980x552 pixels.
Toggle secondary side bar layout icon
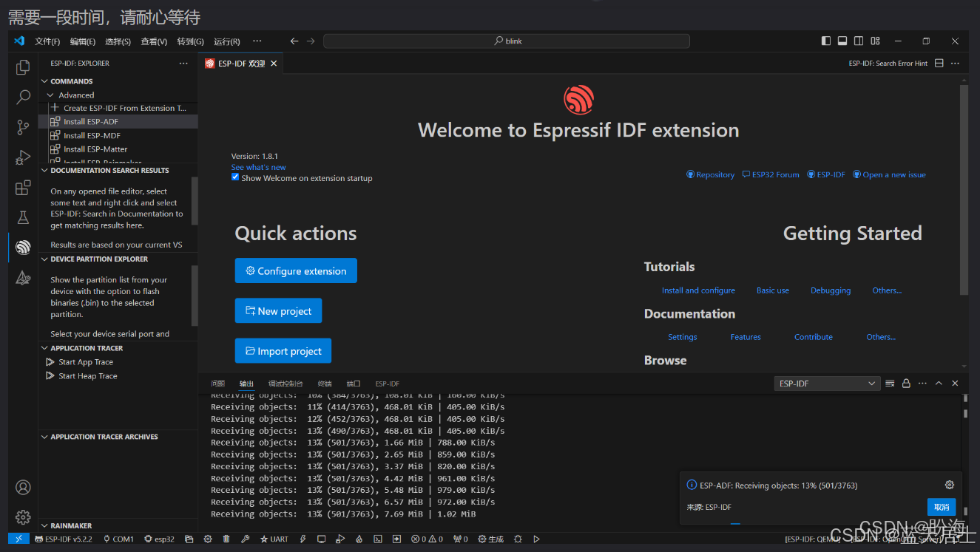point(859,41)
